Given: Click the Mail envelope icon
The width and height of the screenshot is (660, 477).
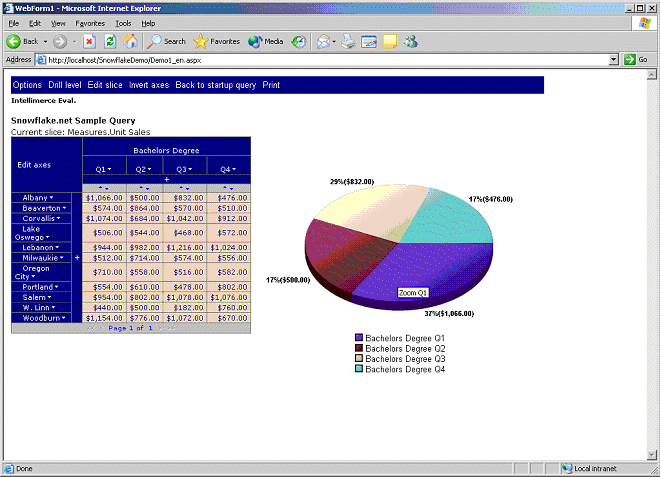Looking at the screenshot, I should (x=323, y=41).
